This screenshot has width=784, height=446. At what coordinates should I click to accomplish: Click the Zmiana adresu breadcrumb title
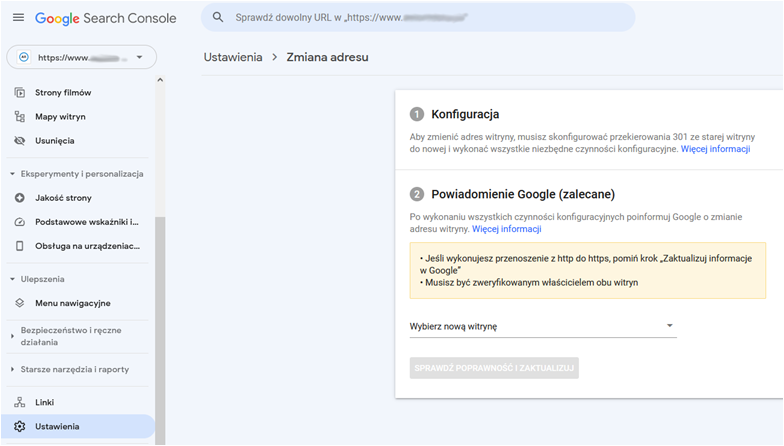click(328, 57)
